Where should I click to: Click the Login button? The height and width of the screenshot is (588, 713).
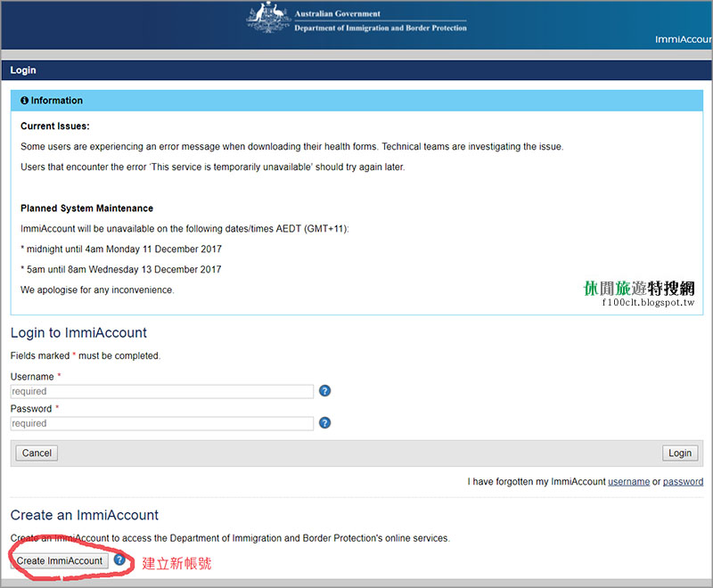(680, 453)
